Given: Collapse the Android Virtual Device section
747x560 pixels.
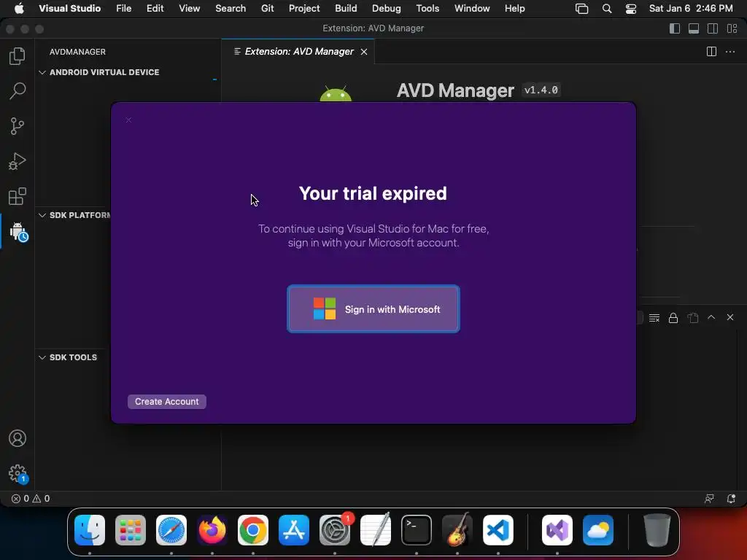Looking at the screenshot, I should (x=42, y=72).
